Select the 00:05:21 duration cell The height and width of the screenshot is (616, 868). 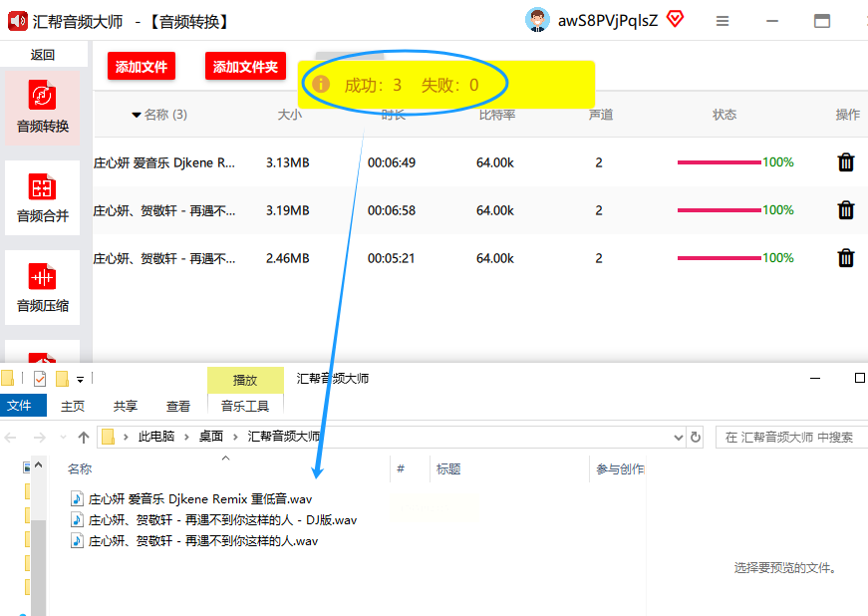(391, 258)
